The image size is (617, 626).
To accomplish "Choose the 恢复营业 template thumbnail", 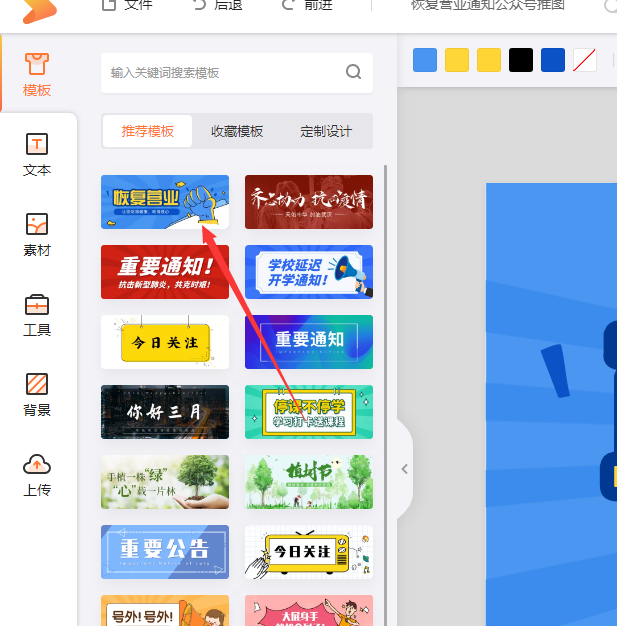I will [x=165, y=202].
